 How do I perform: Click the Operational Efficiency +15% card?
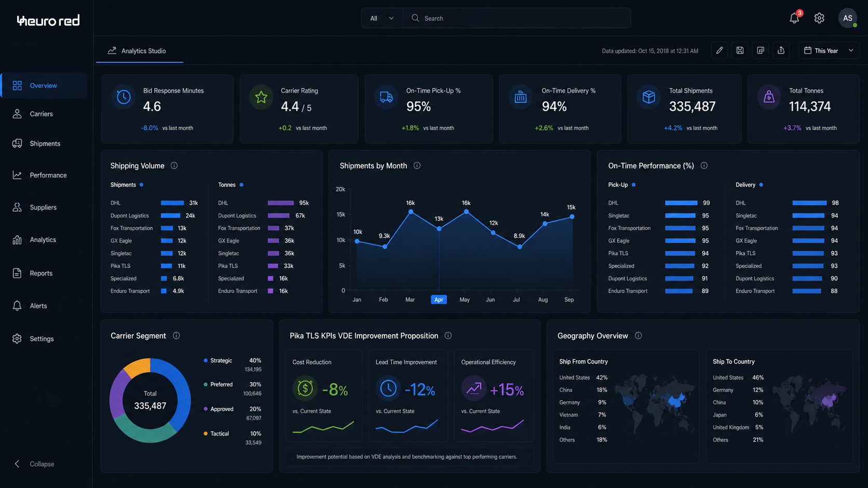tap(494, 396)
